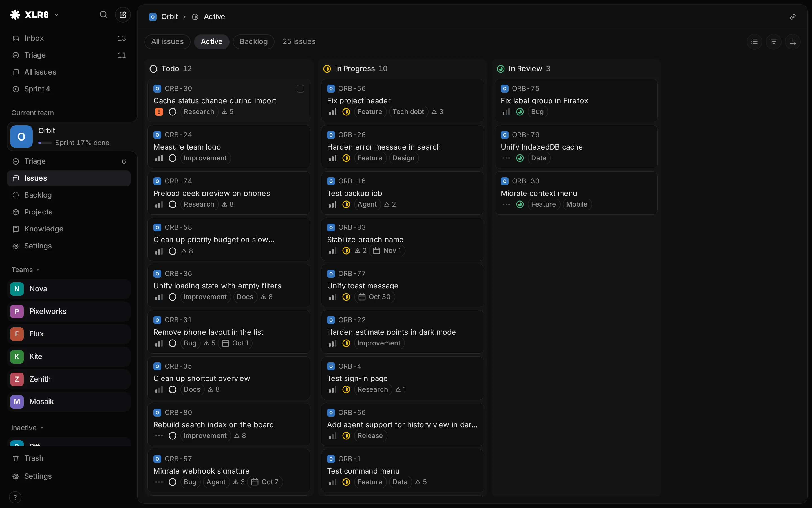The width and height of the screenshot is (812, 508).
Task: Open the Knowledge sidebar link
Action: click(69, 229)
